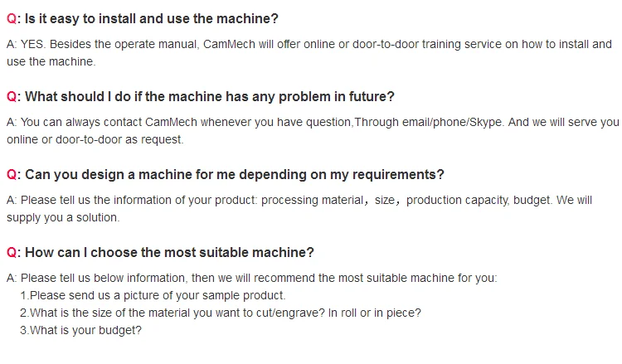Click the answer line mentioning the operate manual
Image resolution: width=622 pixels, height=364 pixels.
[309, 45]
